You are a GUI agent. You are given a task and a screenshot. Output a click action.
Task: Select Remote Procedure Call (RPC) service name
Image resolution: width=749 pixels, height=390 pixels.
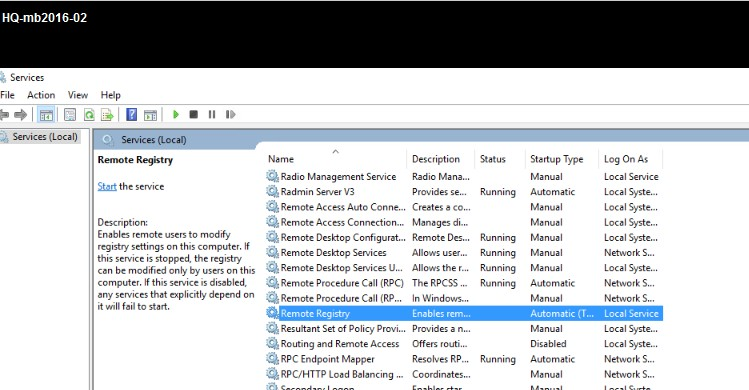coord(342,283)
